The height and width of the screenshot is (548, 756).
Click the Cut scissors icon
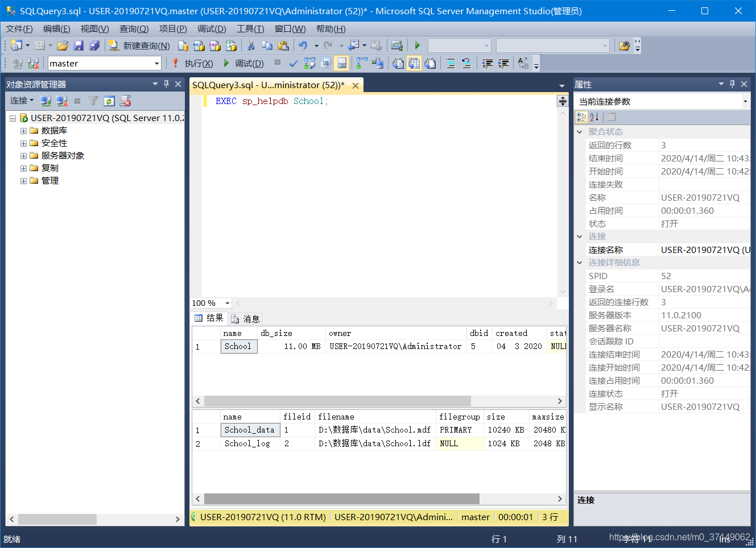(x=251, y=45)
